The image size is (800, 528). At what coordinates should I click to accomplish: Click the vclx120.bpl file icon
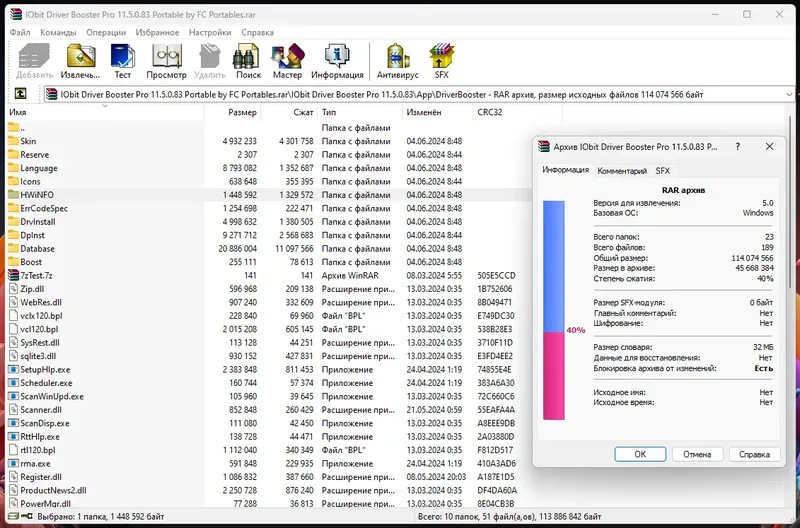(x=14, y=316)
